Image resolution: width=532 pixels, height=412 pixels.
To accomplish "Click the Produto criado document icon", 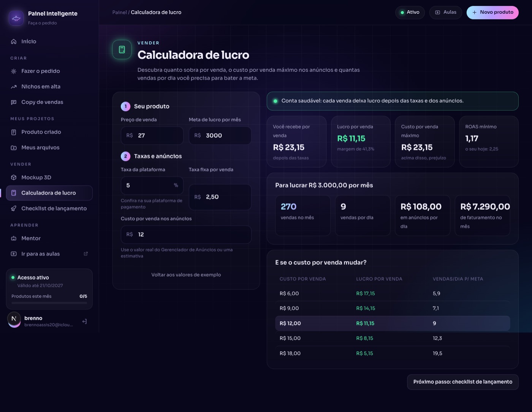I will pos(14,132).
